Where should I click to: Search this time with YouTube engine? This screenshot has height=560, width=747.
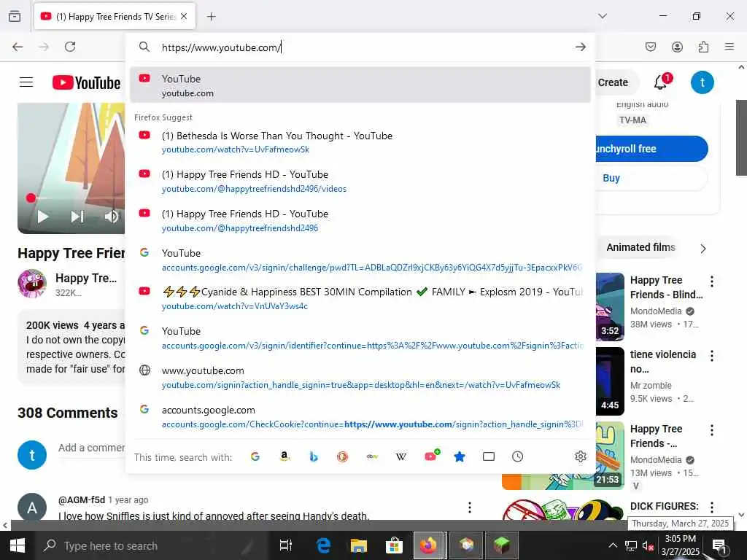point(432,456)
